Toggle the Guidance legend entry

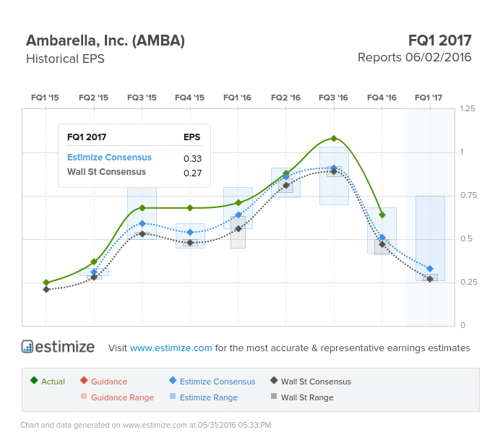(103, 381)
